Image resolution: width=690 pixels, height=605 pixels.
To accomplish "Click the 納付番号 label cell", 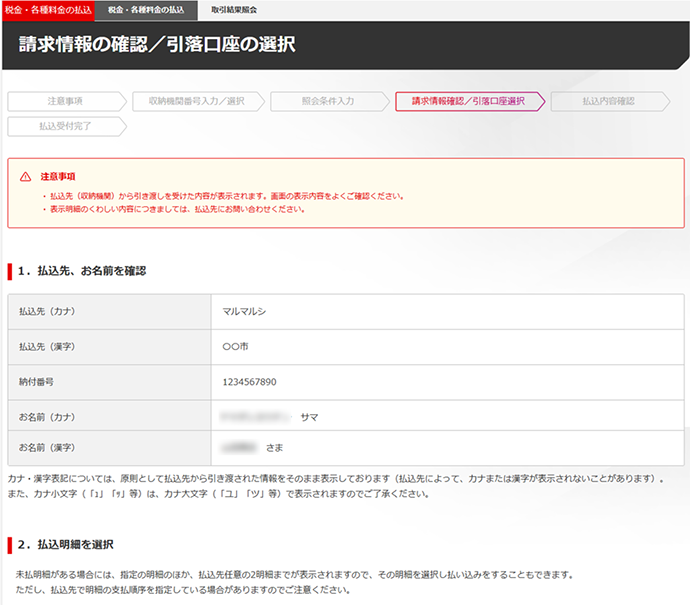I will (x=37, y=381).
